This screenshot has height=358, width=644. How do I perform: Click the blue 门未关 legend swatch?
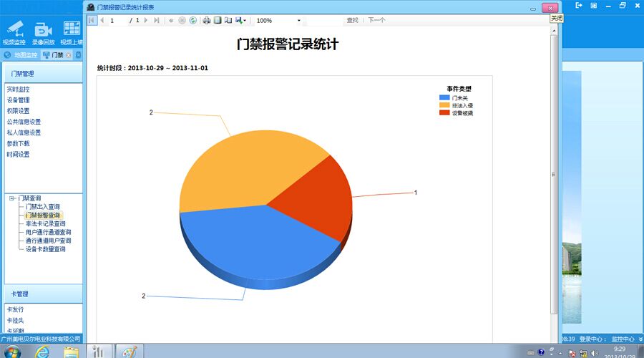click(444, 97)
